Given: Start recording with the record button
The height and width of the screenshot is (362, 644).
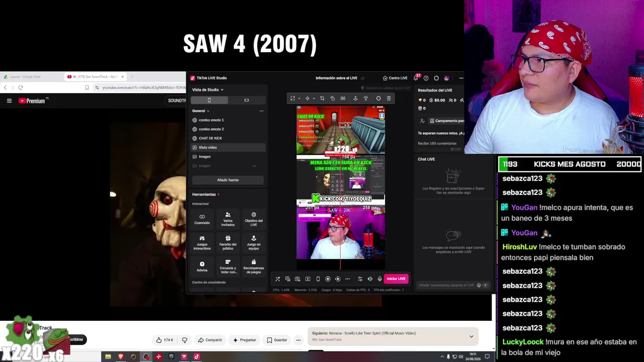Looking at the screenshot, I should click(328, 279).
